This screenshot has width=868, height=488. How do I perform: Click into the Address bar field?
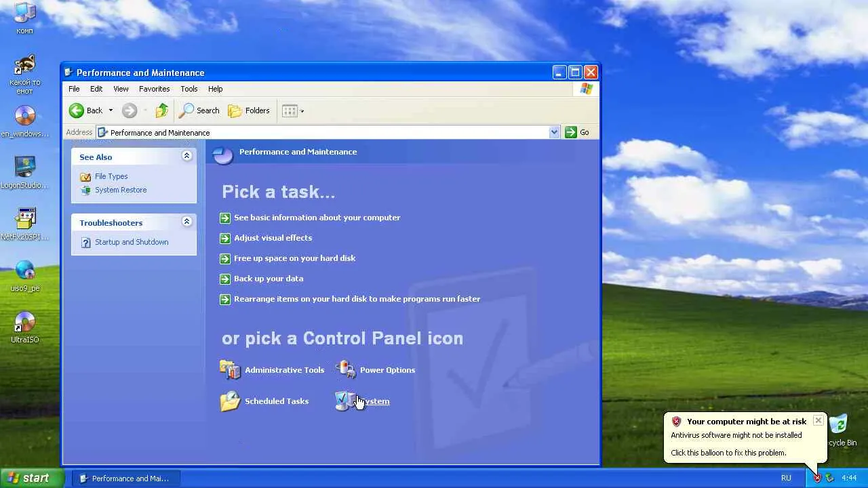pos(328,132)
